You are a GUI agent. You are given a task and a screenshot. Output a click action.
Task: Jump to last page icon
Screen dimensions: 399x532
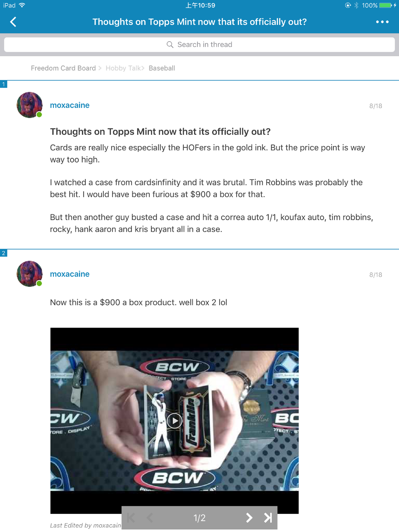268,518
